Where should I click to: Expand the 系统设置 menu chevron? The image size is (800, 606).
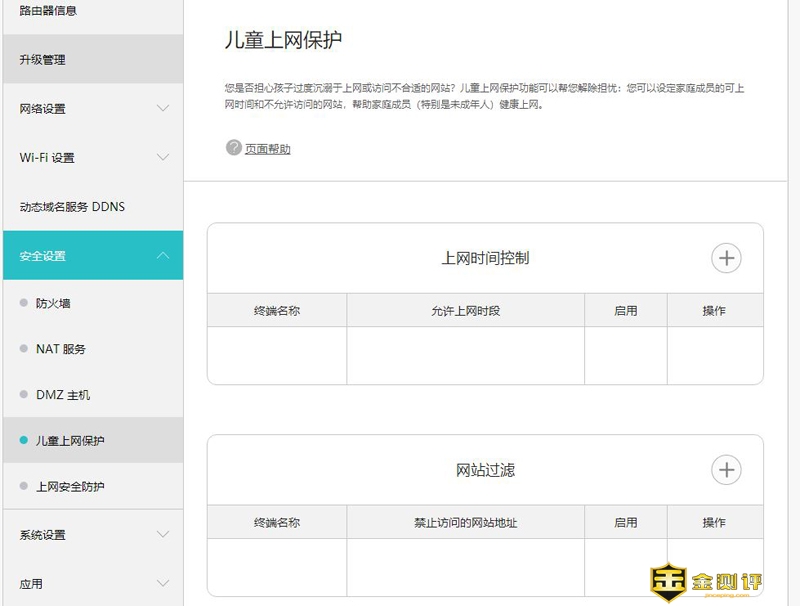coord(163,535)
